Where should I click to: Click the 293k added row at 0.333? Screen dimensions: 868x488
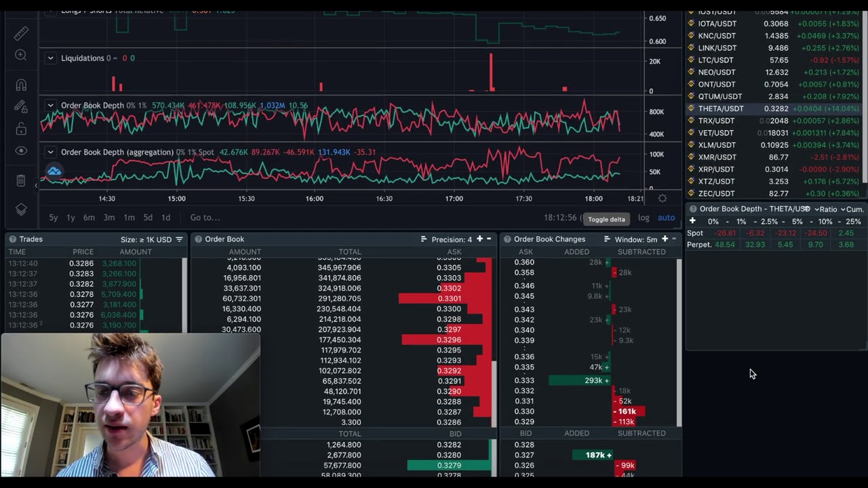tap(589, 381)
